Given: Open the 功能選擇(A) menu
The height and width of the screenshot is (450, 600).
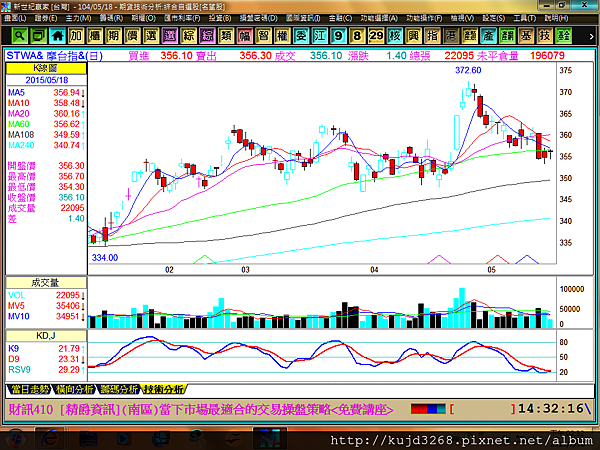Looking at the screenshot, I should pos(379,18).
